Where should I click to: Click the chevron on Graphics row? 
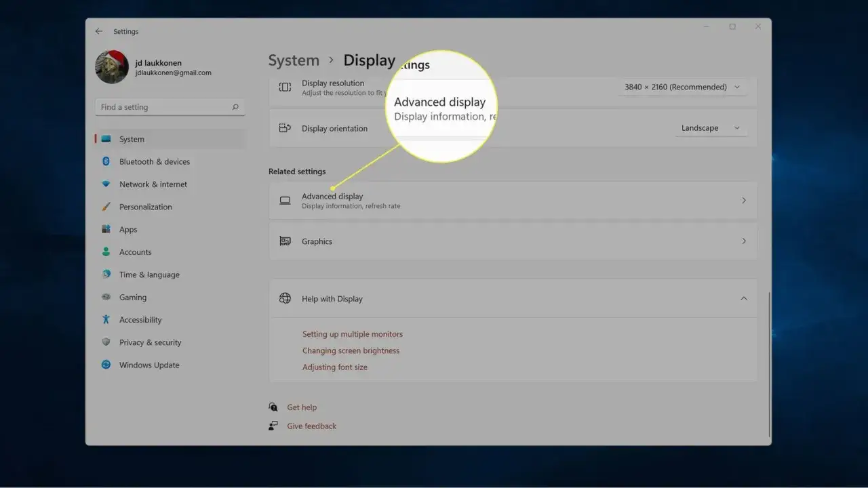(x=744, y=241)
